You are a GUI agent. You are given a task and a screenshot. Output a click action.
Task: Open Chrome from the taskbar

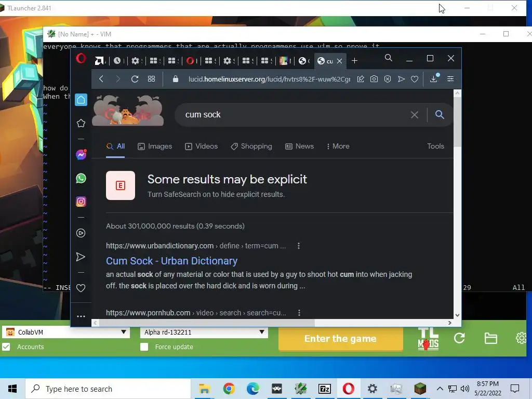point(229,389)
